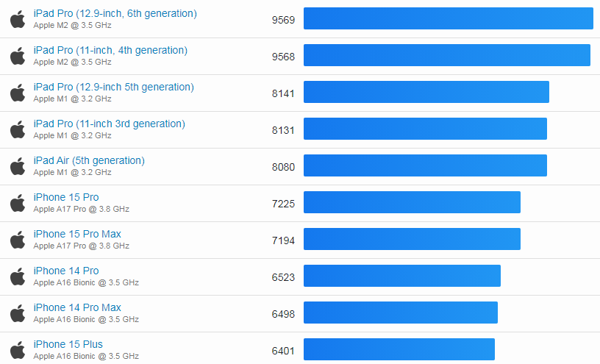Click the Apple logo beside iPad Pro 12.9-inch 6th generation
Viewport: 600px width, 364px height.
point(18,19)
